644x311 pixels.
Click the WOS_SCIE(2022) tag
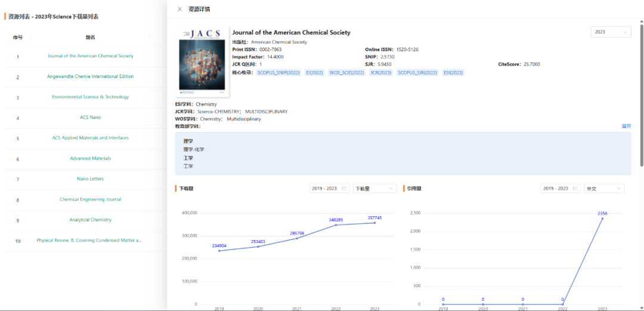pyautogui.click(x=346, y=73)
